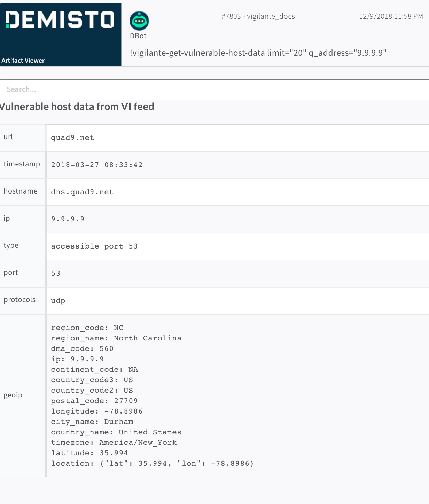429x504 pixels.
Task: Click the Demisto logo
Action: click(x=60, y=19)
